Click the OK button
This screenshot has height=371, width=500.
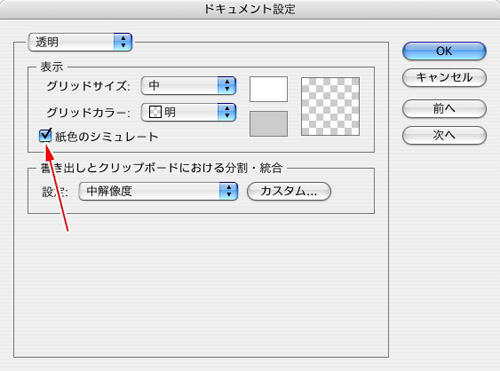(444, 51)
